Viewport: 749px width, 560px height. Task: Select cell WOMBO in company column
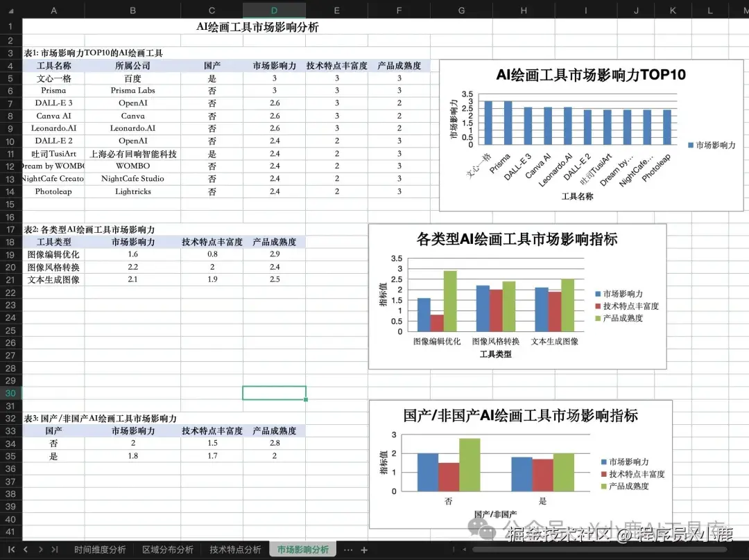132,166
